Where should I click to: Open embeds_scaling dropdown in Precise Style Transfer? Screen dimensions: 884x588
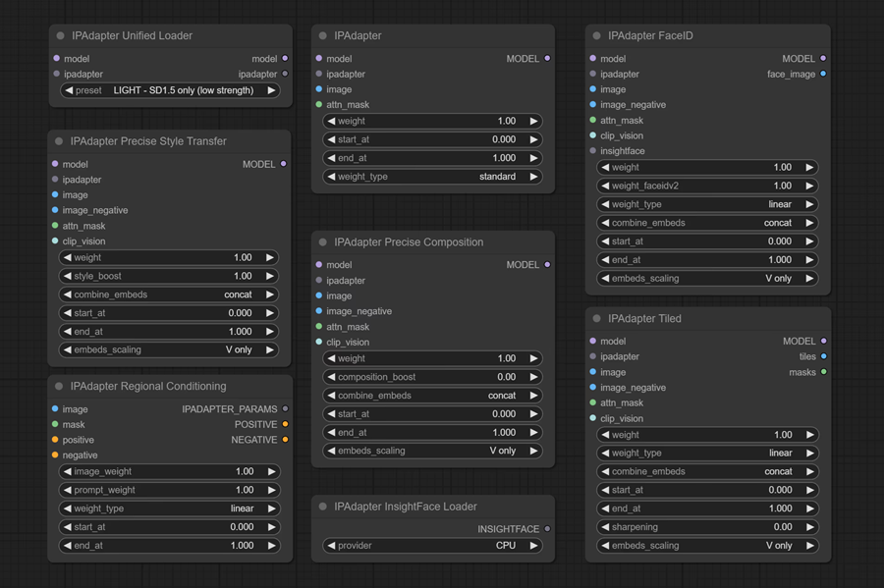[169, 349]
